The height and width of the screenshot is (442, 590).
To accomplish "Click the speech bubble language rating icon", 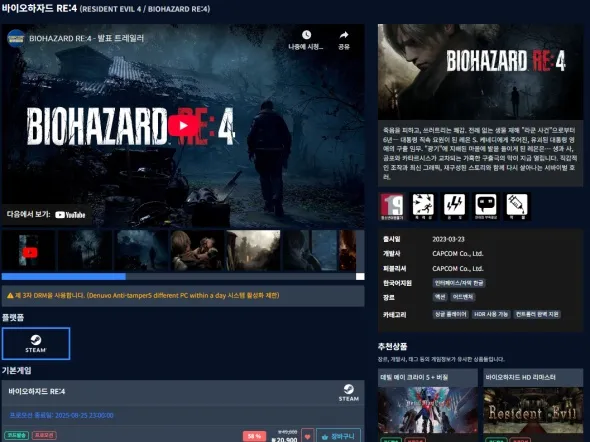I will pyautogui.click(x=486, y=206).
